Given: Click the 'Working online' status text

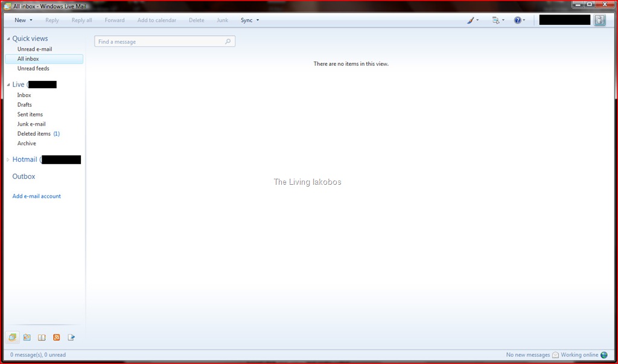Looking at the screenshot, I should coord(579,355).
